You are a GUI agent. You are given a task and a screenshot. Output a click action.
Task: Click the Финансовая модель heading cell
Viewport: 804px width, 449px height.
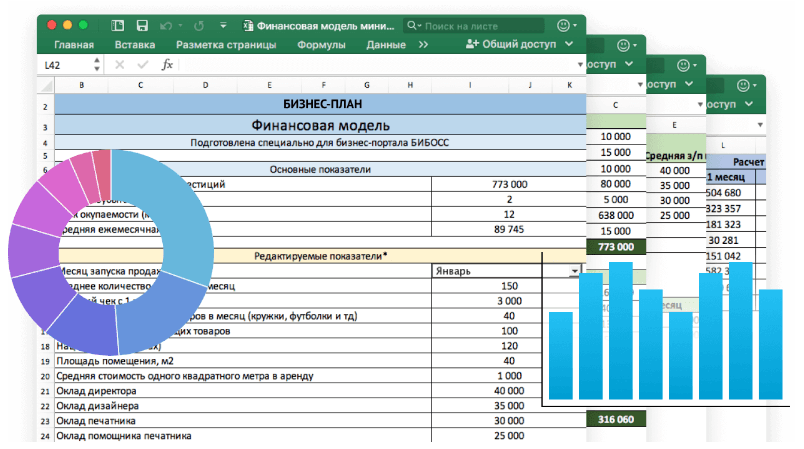pyautogui.click(x=320, y=125)
